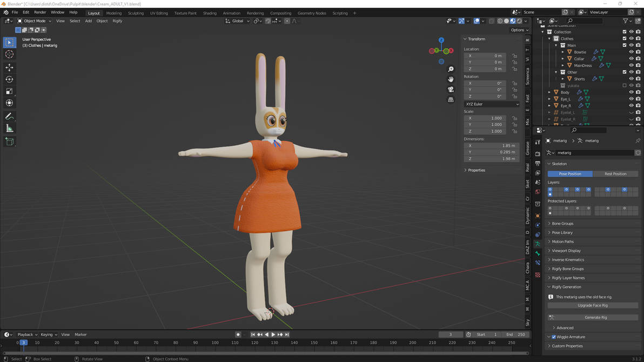Switch to the Sculpting workspace tab

point(136,13)
